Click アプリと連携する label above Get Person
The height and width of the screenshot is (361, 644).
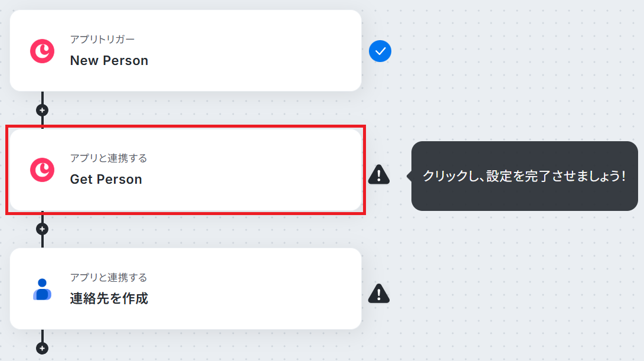point(109,158)
